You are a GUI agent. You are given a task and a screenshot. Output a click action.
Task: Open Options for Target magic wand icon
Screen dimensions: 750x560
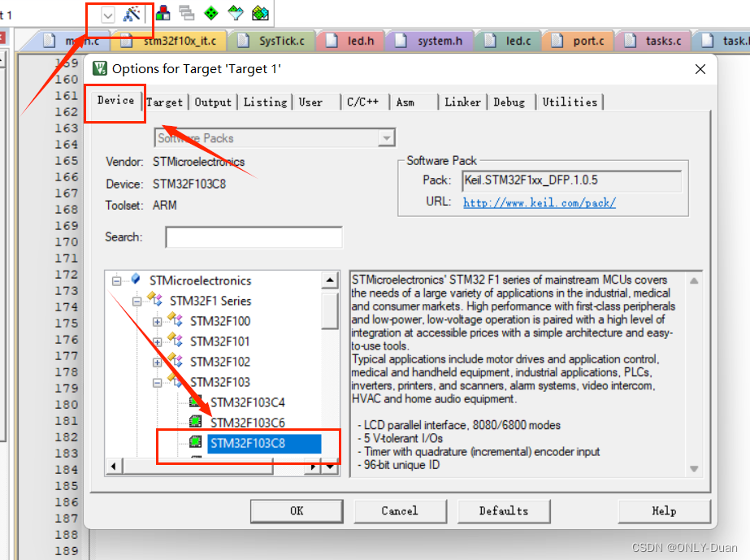(132, 14)
